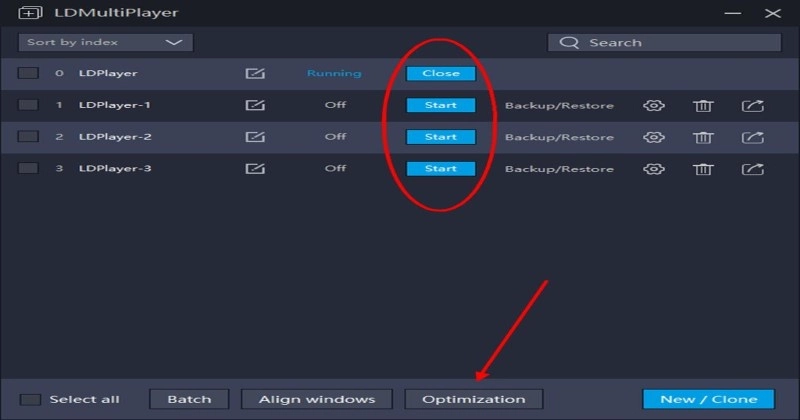Click rename edit icon for LDPlayer-3
Image resolution: width=800 pixels, height=420 pixels.
click(x=255, y=169)
